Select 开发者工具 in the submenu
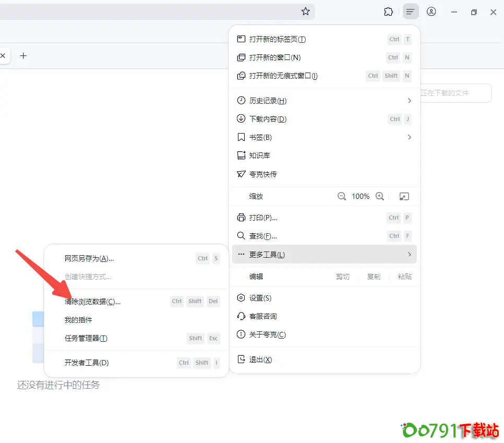504x443 pixels. click(x=87, y=363)
